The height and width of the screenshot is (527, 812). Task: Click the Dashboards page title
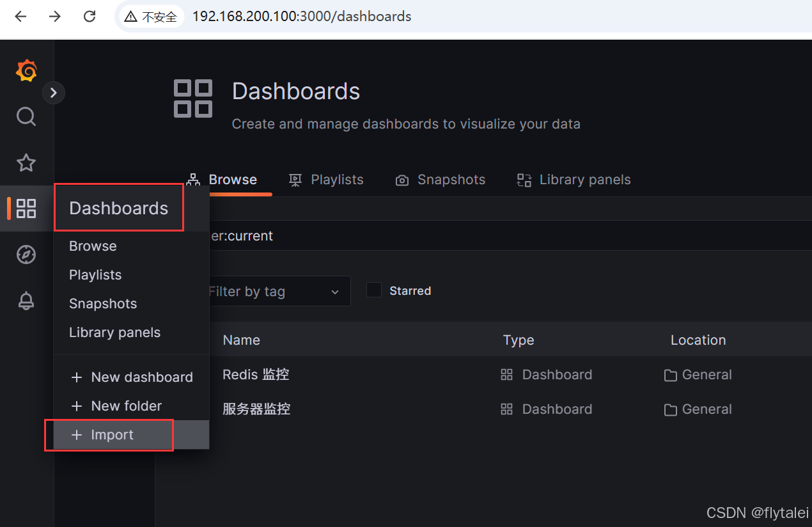(296, 91)
